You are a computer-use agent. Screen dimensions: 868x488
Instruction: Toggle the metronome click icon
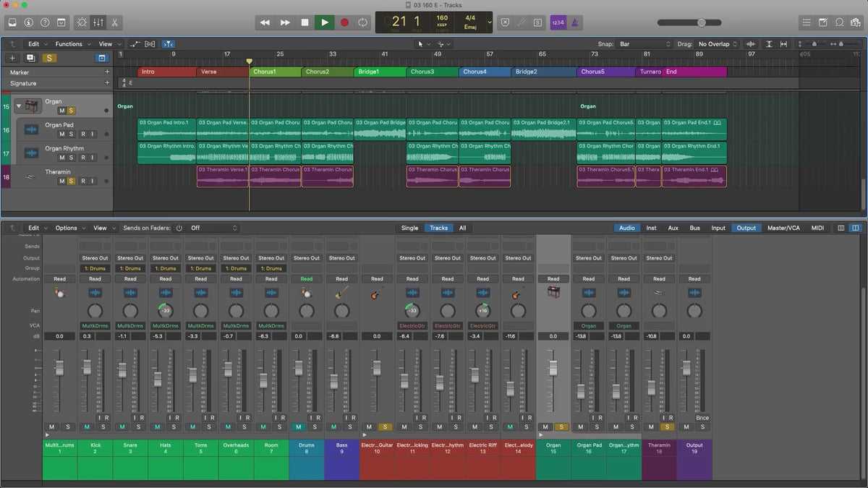pyautogui.click(x=574, y=22)
